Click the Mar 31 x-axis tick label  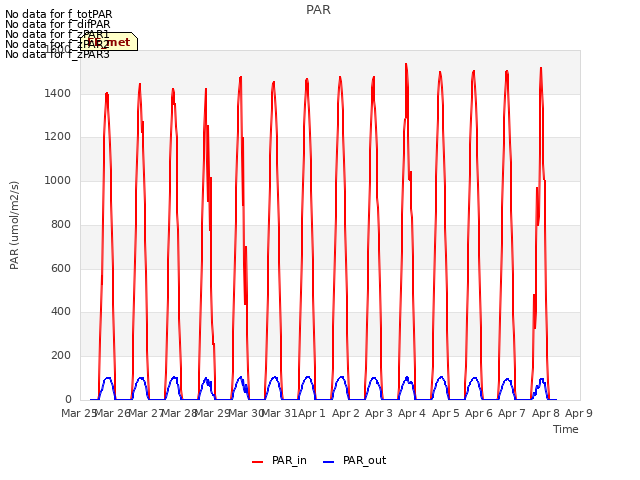(x=279, y=413)
